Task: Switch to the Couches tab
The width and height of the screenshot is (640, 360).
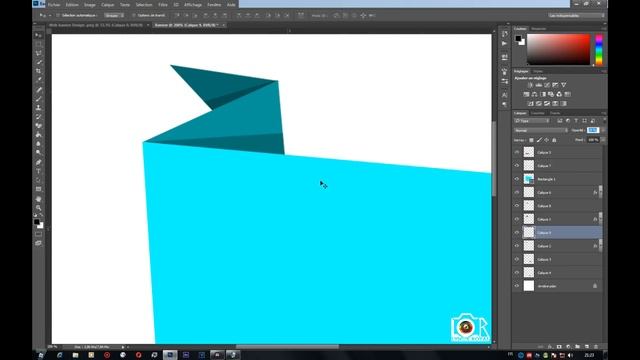Action: click(x=538, y=113)
